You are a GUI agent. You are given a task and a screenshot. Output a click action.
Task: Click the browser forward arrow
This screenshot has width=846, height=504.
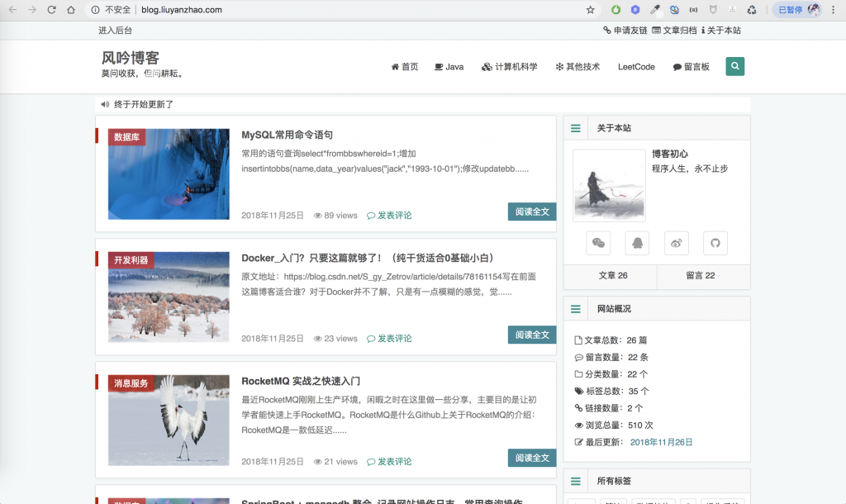[x=32, y=10]
